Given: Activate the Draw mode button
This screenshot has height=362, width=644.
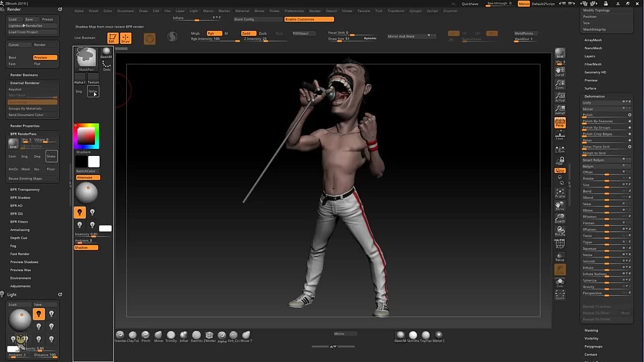Looking at the screenshot, I should [125, 38].
